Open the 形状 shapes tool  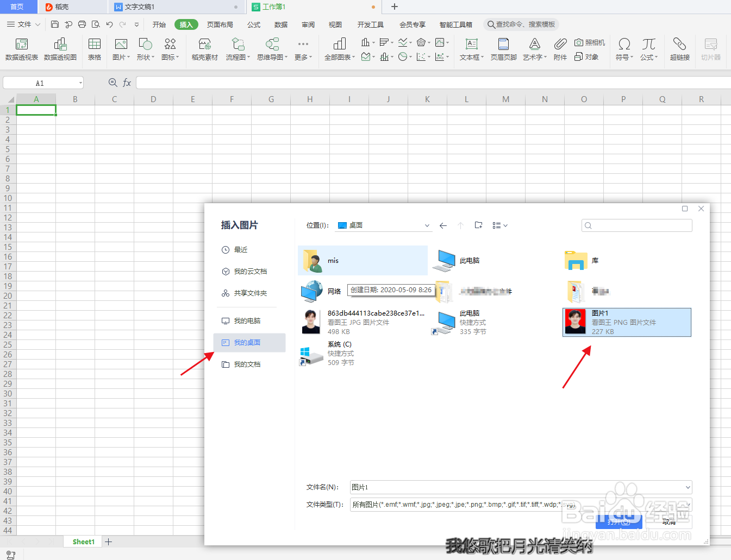tap(145, 49)
